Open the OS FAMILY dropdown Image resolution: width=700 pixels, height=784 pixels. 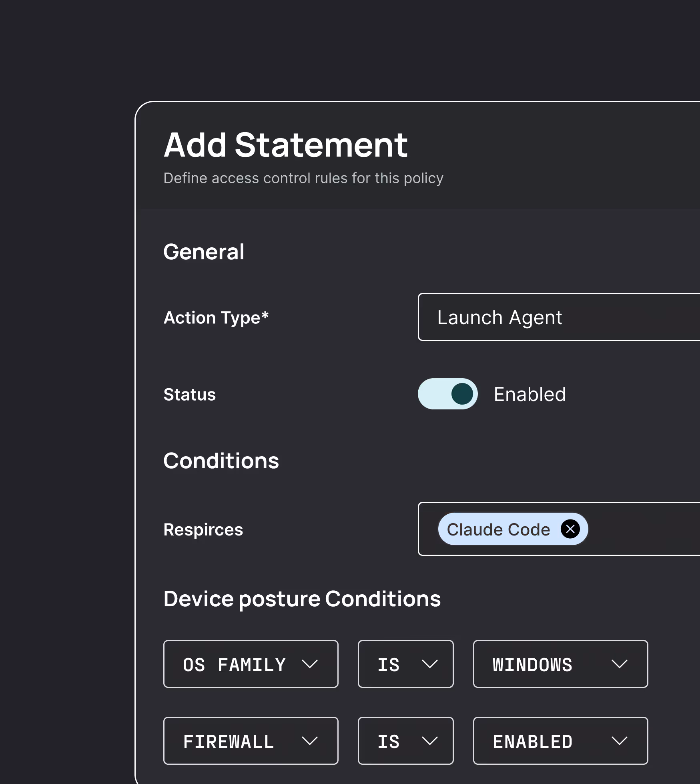tap(251, 664)
